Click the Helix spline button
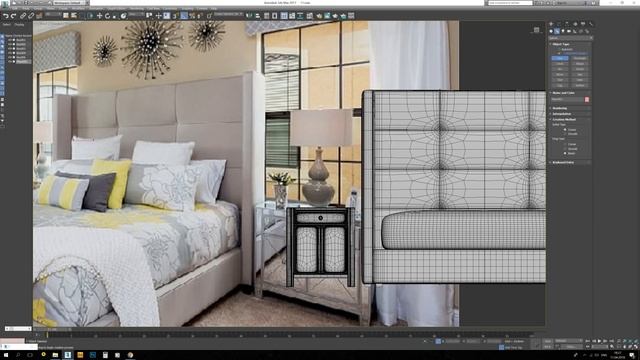This screenshot has height=360, width=640. [x=580, y=80]
